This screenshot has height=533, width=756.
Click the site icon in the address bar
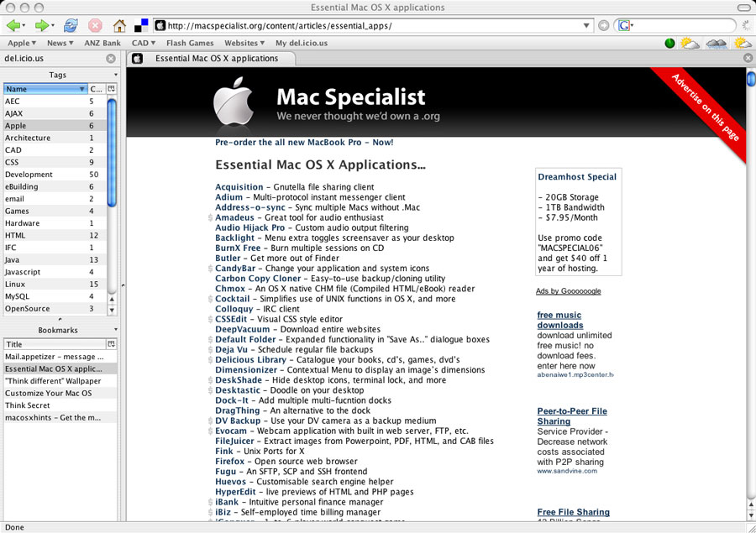coord(160,25)
